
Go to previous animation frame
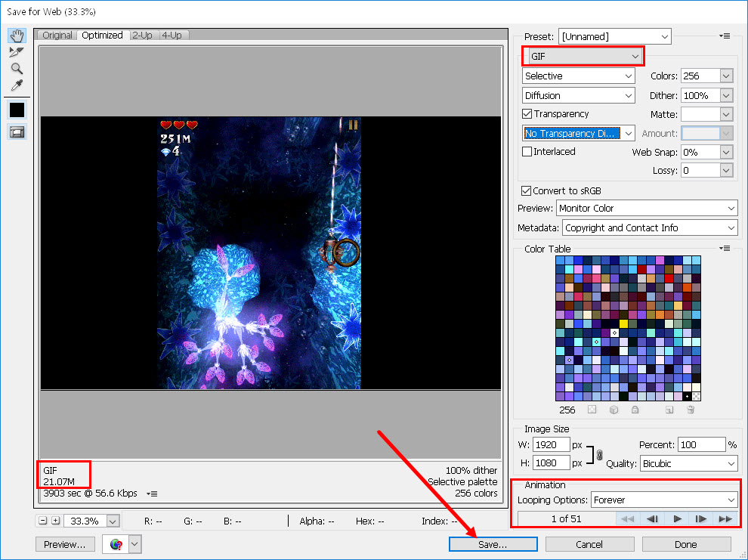(652, 519)
